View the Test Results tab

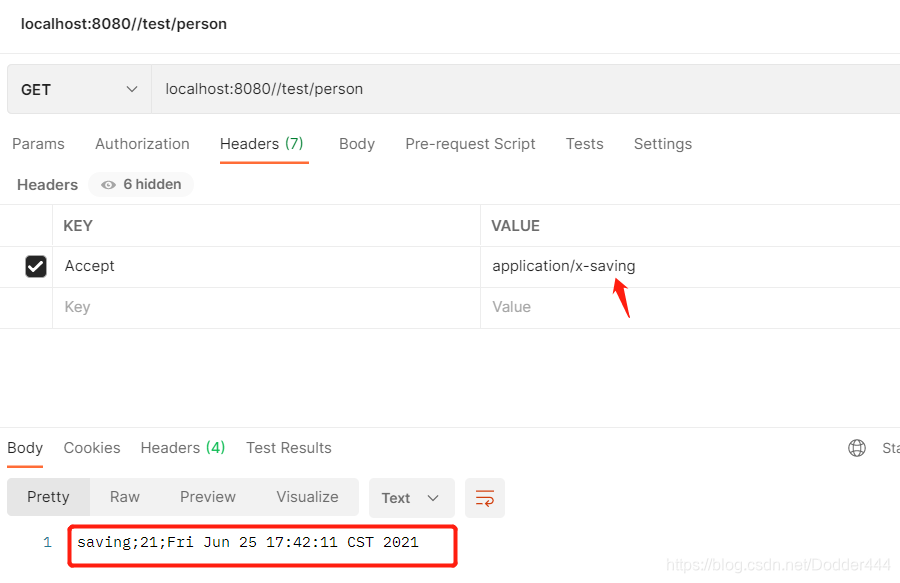point(288,447)
